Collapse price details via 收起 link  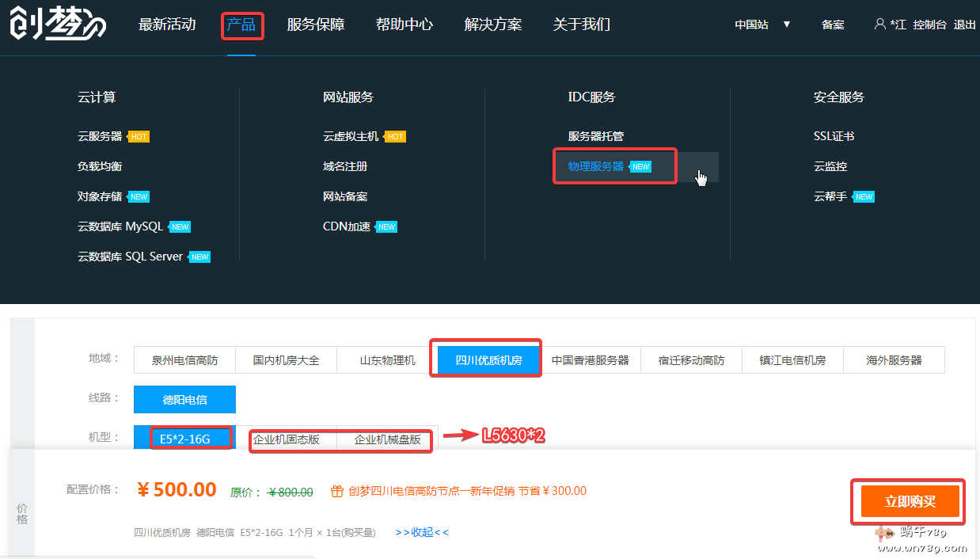click(x=422, y=532)
